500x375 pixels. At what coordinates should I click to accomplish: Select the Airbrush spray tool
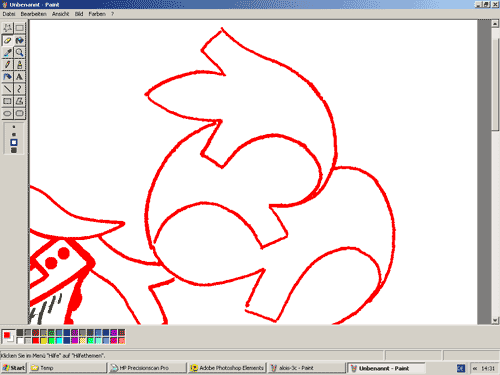[x=8, y=77]
